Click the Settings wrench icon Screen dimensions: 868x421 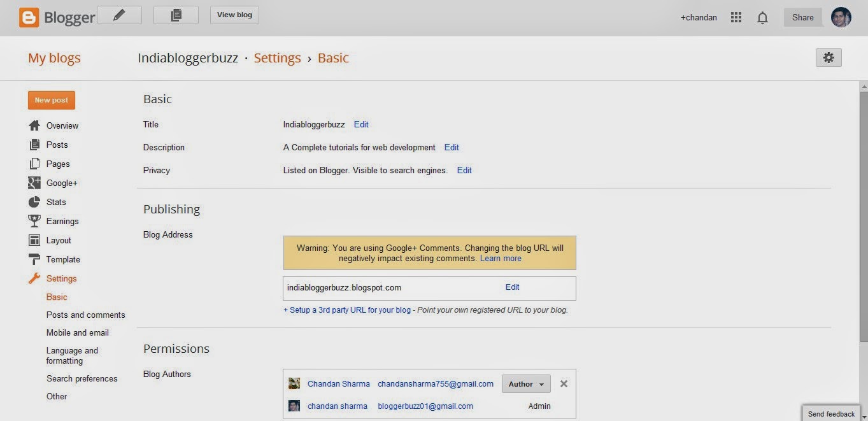(x=34, y=278)
